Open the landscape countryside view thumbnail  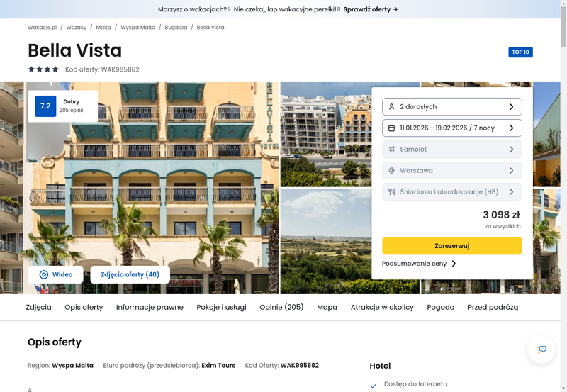point(326,241)
